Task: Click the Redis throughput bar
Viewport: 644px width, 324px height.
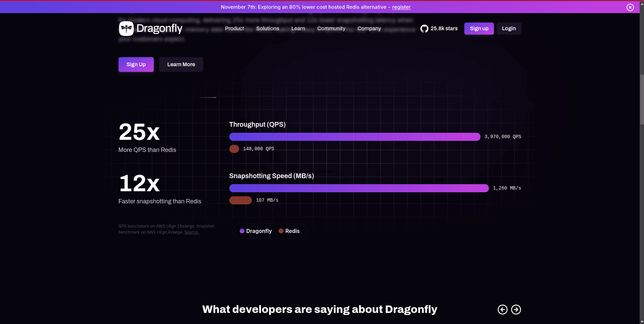Action: (x=234, y=149)
